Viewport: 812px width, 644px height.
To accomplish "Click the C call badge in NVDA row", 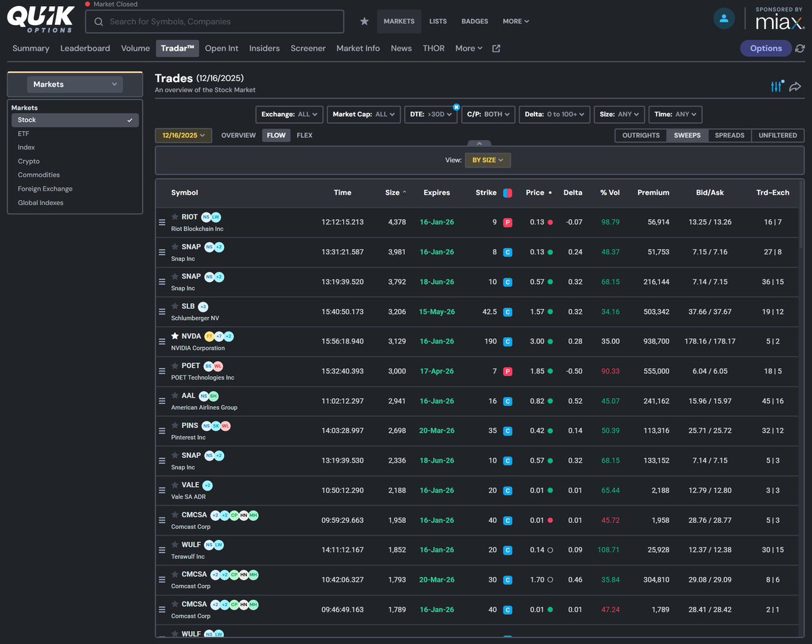I will 507,342.
